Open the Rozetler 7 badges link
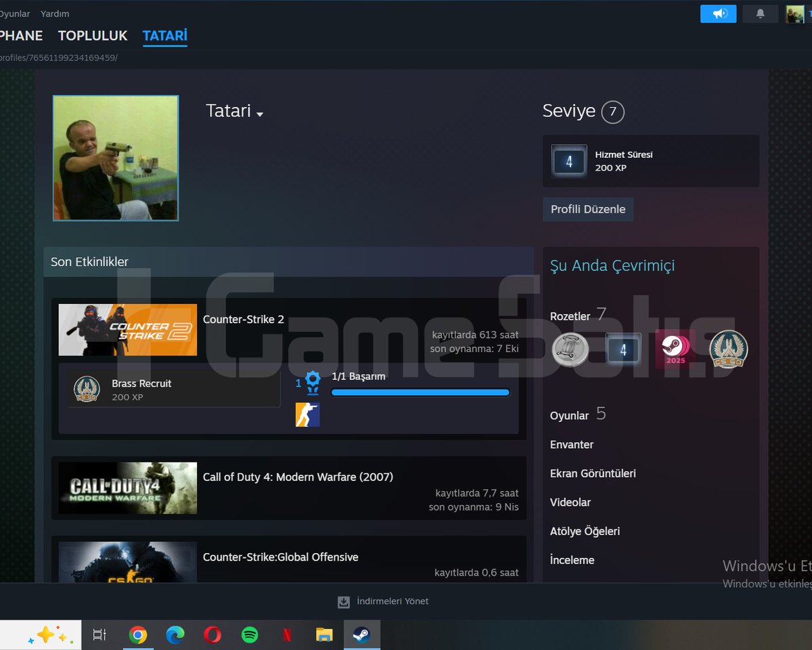812x650 pixels. pos(579,315)
